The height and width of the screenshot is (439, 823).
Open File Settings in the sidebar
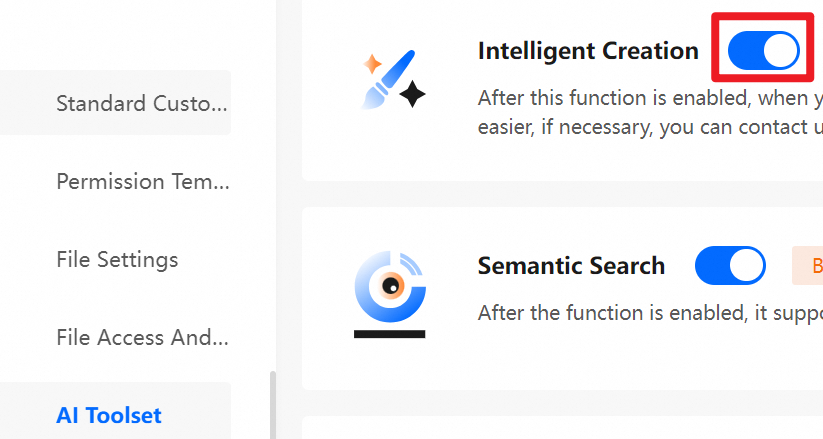[117, 259]
